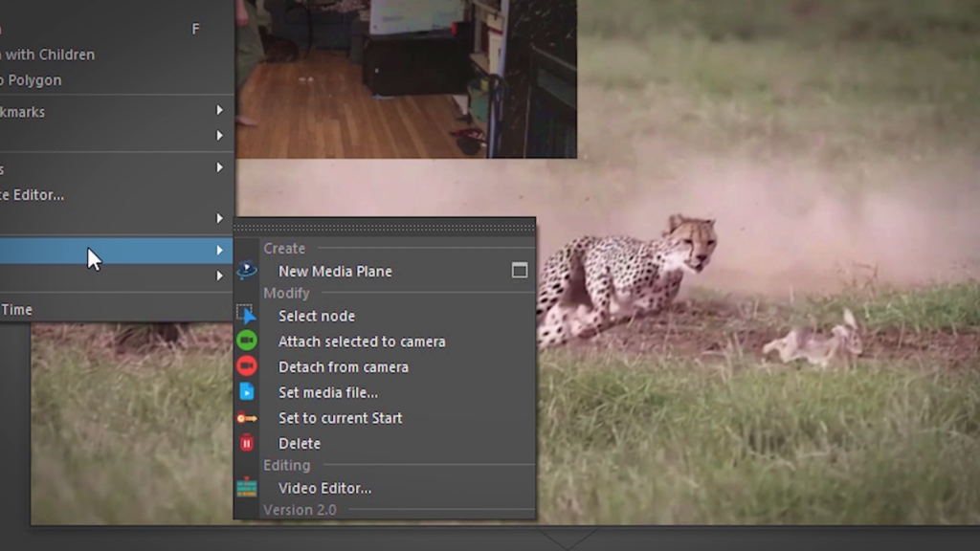Open the New Media Plane option box
Image resolution: width=980 pixels, height=551 pixels.
pyautogui.click(x=520, y=271)
